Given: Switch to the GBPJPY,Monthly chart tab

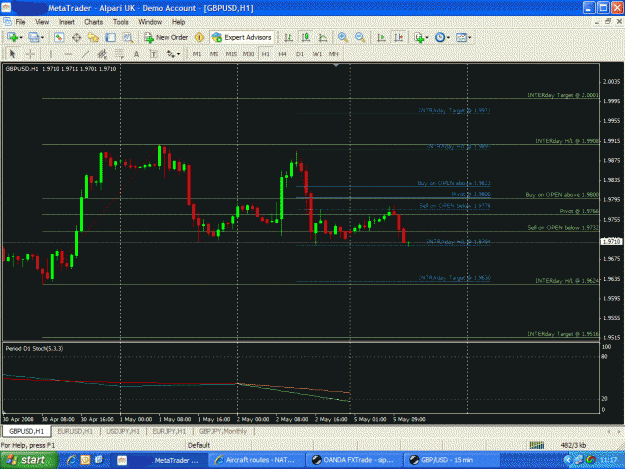Looking at the screenshot, I should coord(222,431).
